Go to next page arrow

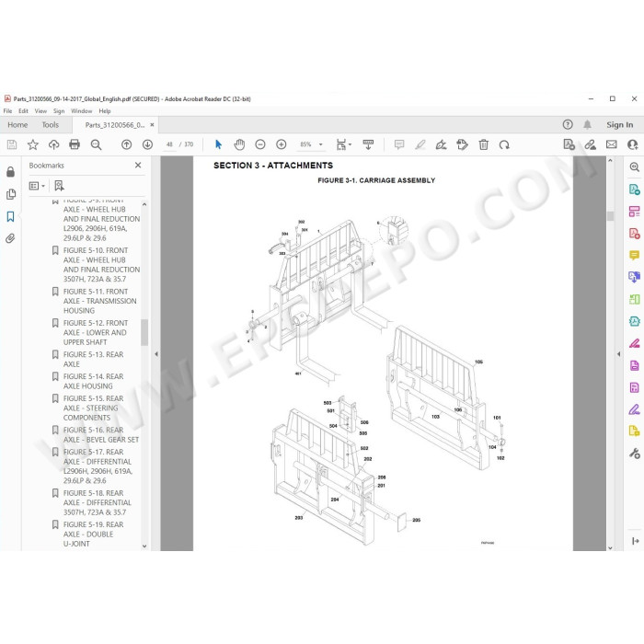coord(147,144)
